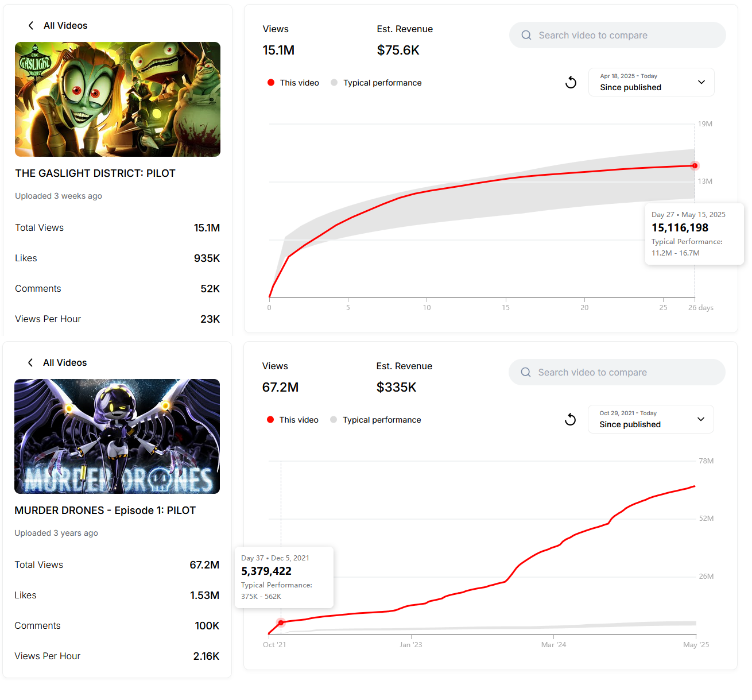This screenshot has width=752, height=700.
Task: Click magnifier icon in top compare search
Action: pos(526,35)
